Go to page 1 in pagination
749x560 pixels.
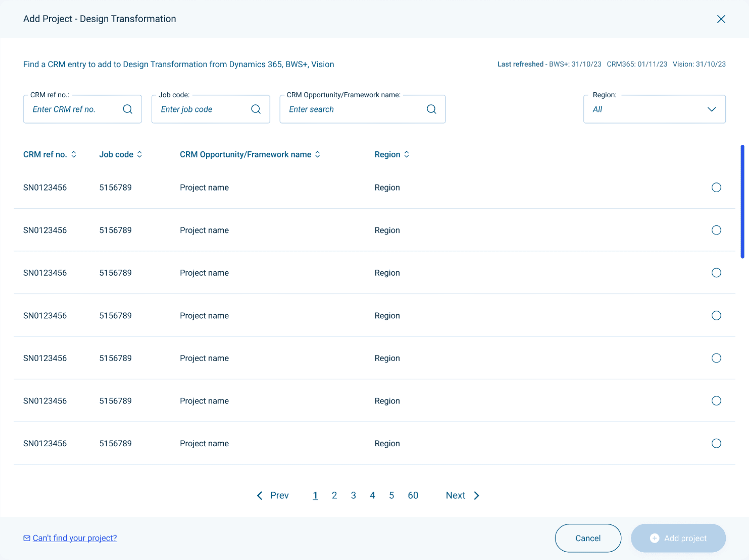315,495
